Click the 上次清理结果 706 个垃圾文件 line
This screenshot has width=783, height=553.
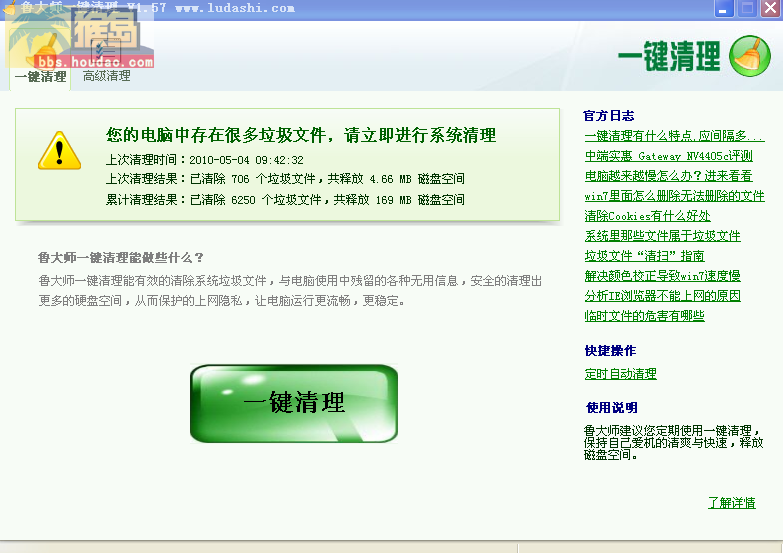[285, 179]
